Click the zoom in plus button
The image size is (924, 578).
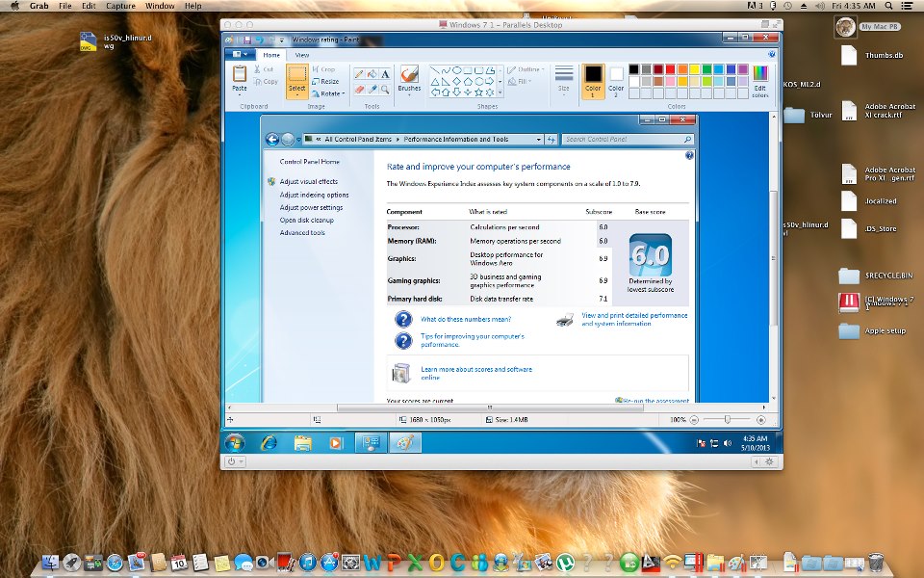(x=761, y=420)
